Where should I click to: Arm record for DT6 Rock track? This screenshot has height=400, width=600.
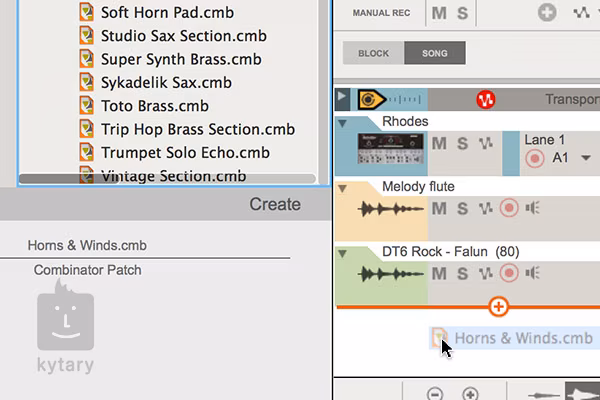(509, 273)
